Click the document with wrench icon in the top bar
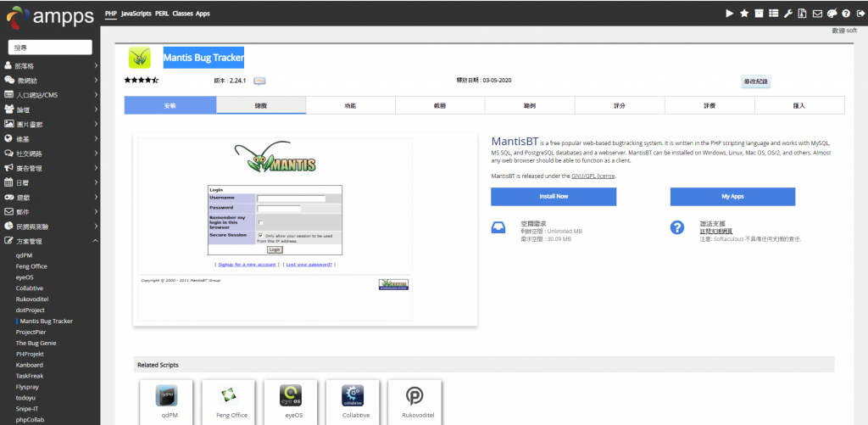Screen dimensions: 868x425 [802, 14]
